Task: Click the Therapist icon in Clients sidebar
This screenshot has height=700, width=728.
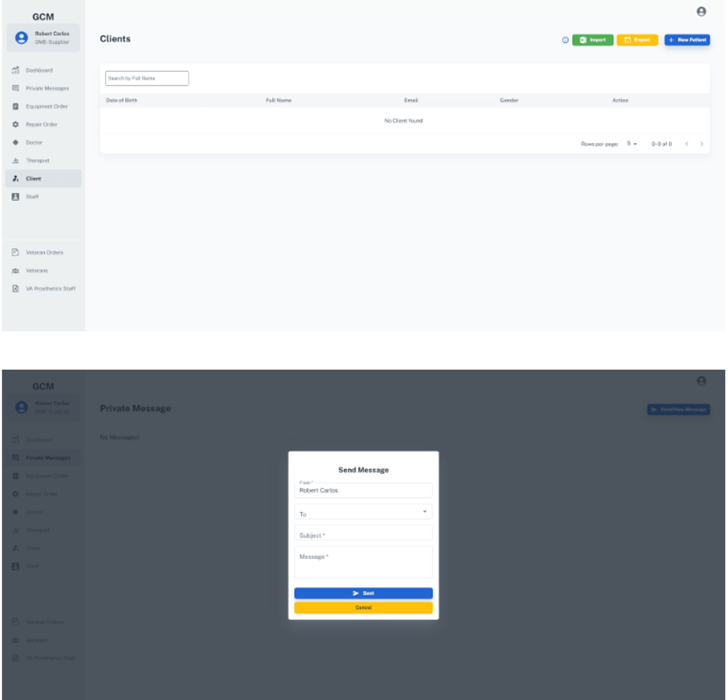Action: 15,161
